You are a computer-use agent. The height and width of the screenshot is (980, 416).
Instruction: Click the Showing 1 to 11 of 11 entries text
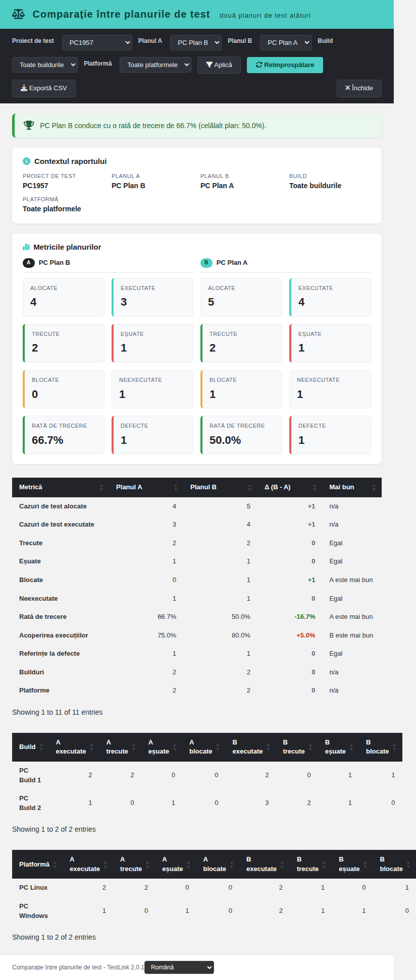pyautogui.click(x=58, y=712)
